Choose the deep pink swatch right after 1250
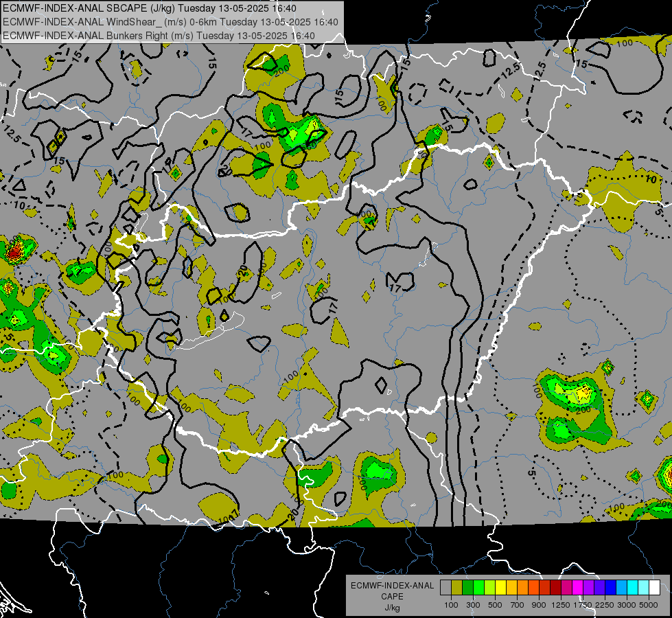This screenshot has width=672, height=618. point(567,587)
